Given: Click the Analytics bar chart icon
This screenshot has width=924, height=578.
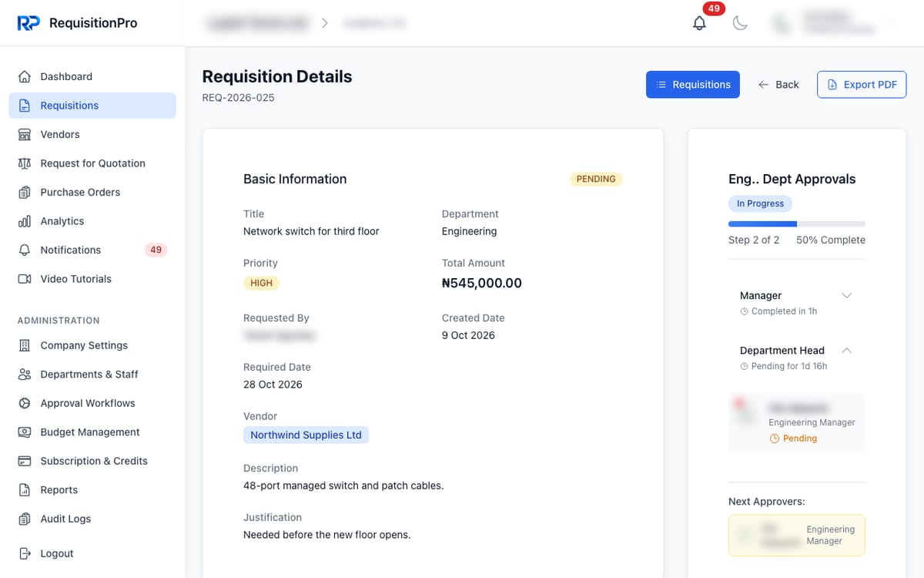Looking at the screenshot, I should (x=25, y=221).
